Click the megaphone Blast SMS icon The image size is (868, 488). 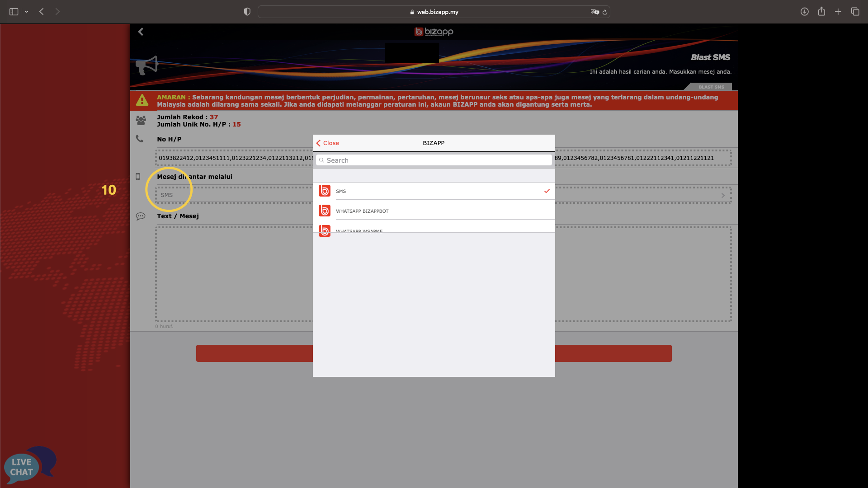point(147,66)
